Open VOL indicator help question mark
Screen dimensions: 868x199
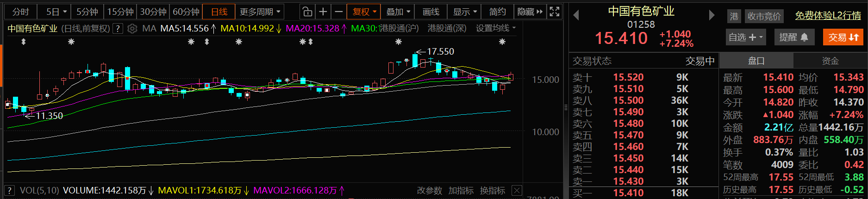coord(9,191)
